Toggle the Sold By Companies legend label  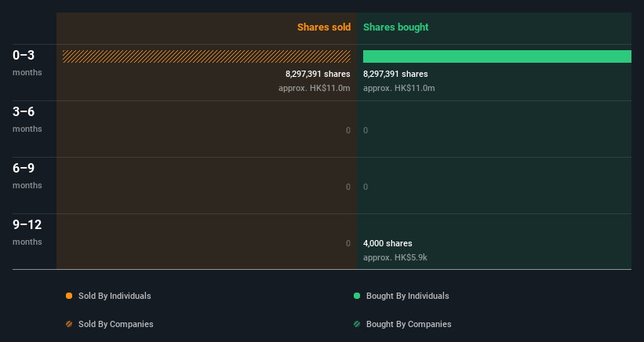click(x=116, y=324)
